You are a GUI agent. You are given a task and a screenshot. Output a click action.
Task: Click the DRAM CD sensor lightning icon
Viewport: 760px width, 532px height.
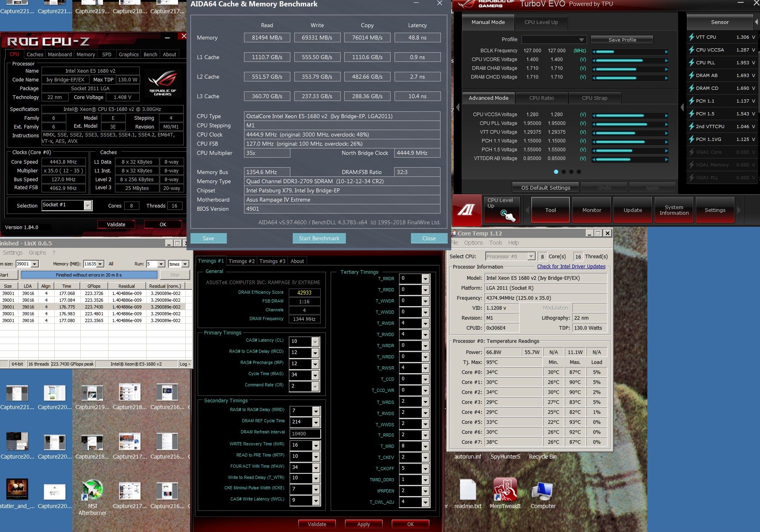(691, 88)
